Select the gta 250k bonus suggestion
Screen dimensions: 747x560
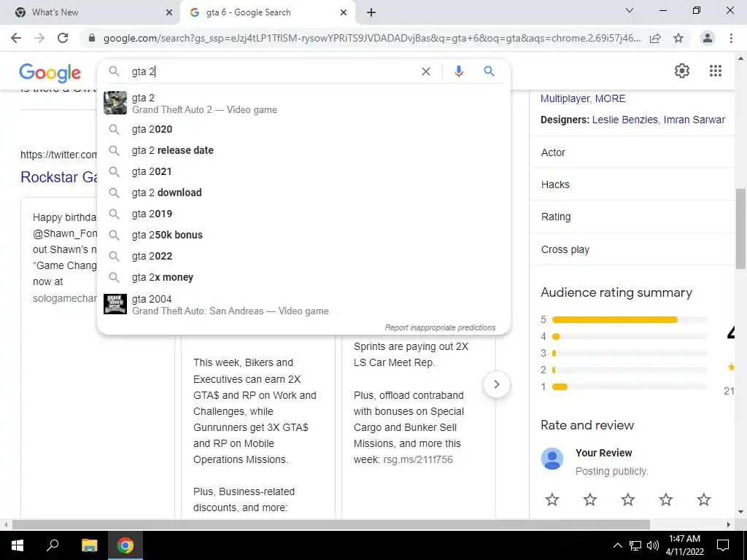304,235
